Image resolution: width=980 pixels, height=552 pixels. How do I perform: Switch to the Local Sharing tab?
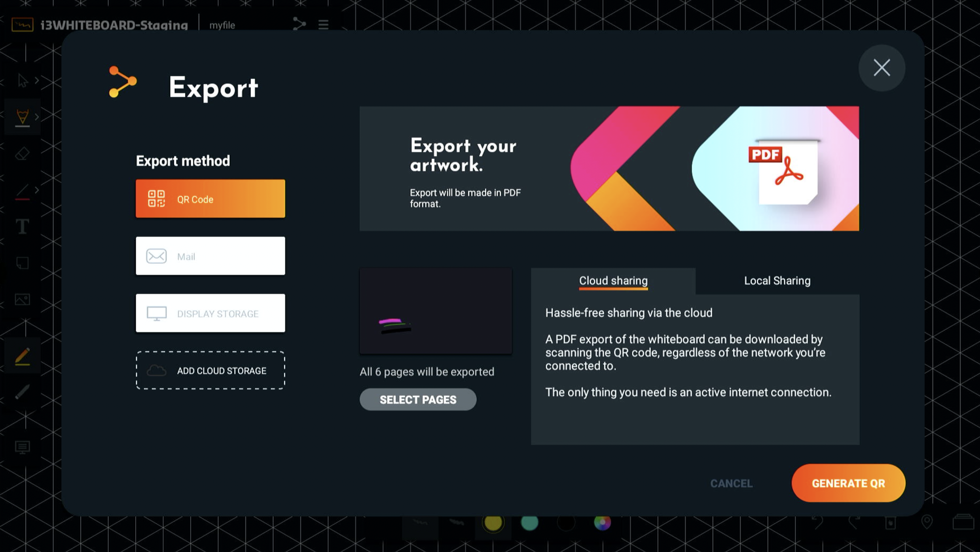(x=777, y=281)
